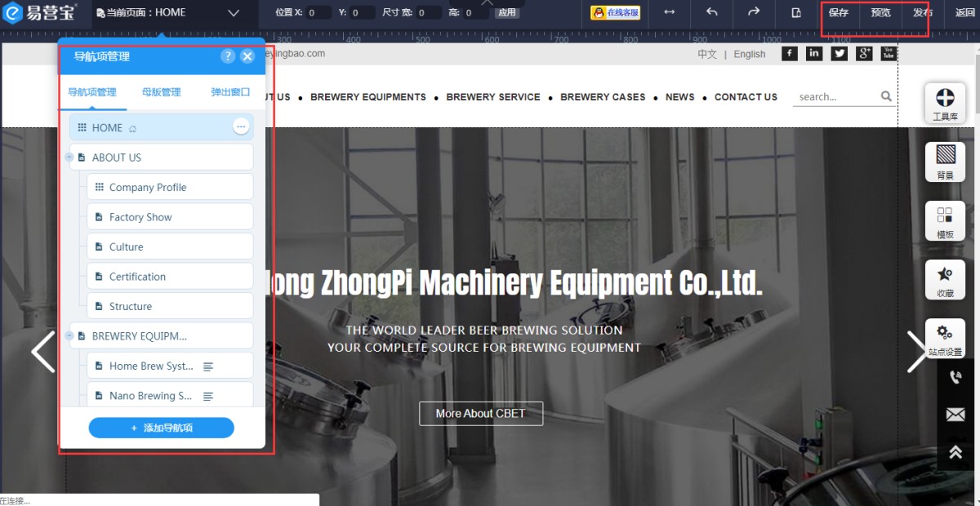
Task: Click CONTACT US in site menu
Action: pos(746,96)
